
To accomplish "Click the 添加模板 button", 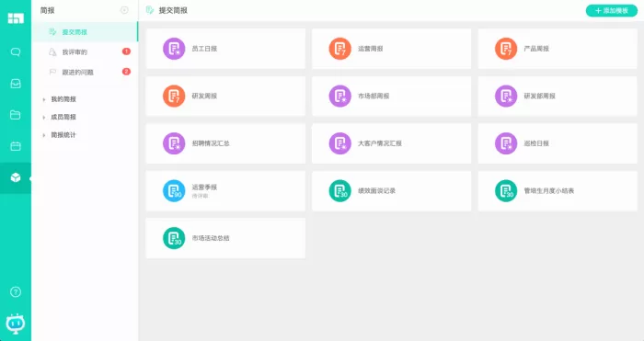I will (612, 11).
